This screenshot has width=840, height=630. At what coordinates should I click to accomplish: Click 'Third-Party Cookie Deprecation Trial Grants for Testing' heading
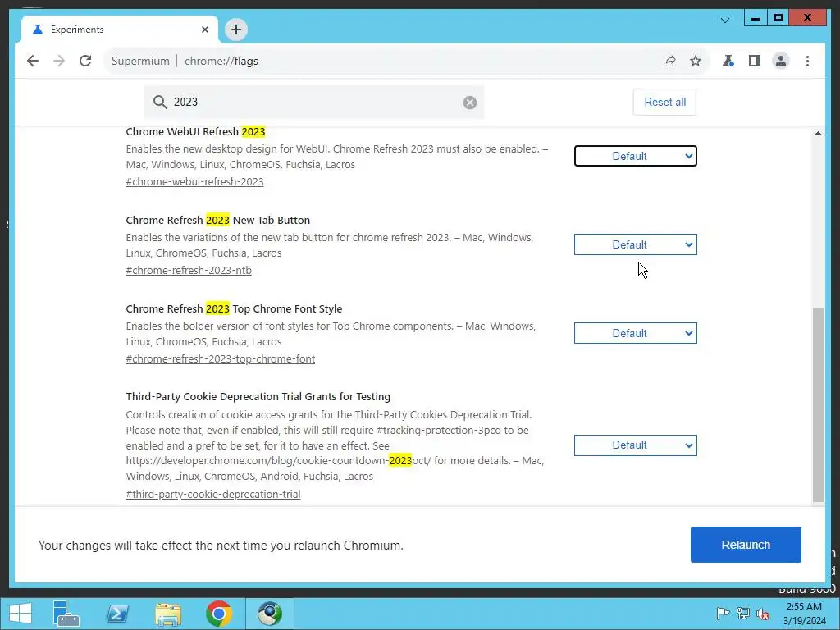coord(258,397)
